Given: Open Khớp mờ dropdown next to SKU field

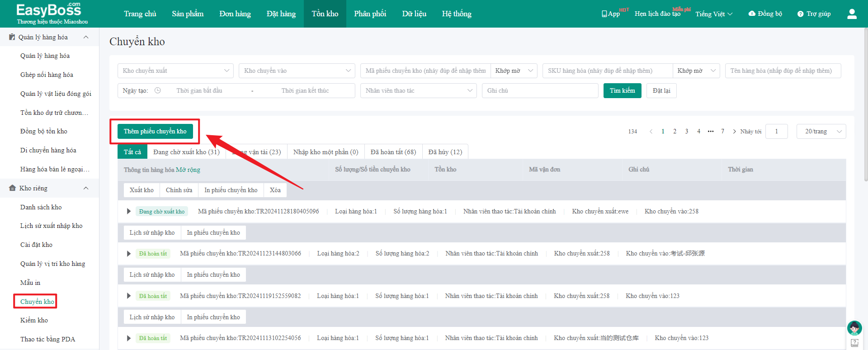Looking at the screenshot, I should 696,71.
